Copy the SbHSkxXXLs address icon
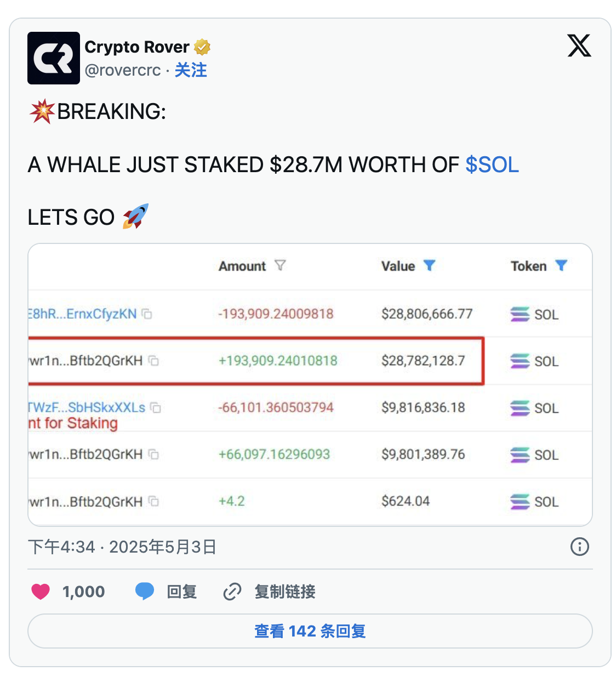The image size is (616, 682). click(156, 408)
